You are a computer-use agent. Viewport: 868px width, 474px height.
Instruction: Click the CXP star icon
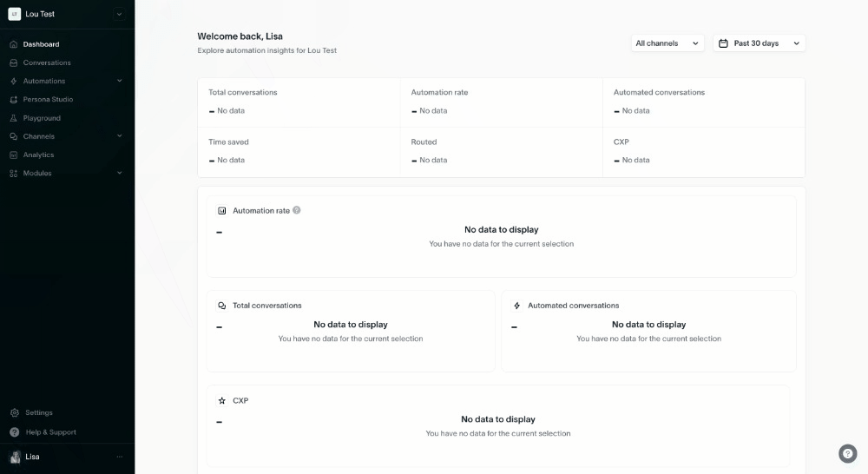(x=222, y=400)
